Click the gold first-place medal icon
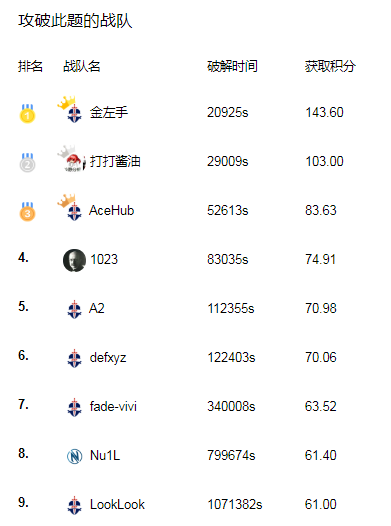Image resolution: width=391 pixels, height=526 pixels. coord(27,113)
